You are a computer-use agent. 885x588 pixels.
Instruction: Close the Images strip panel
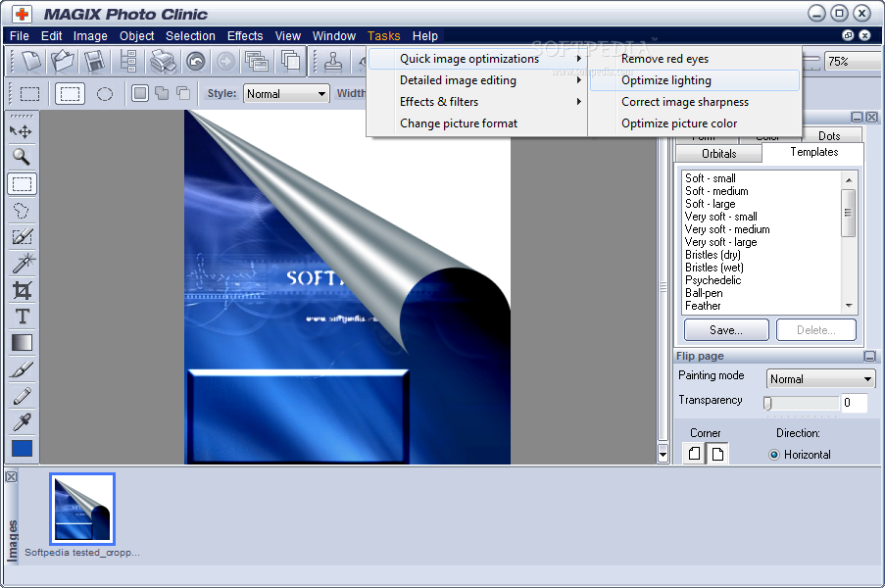(x=11, y=477)
